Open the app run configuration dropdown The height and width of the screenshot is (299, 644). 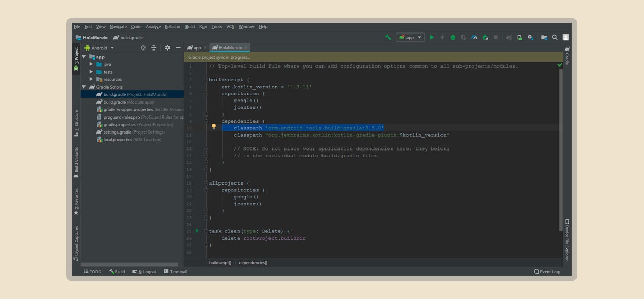point(410,37)
